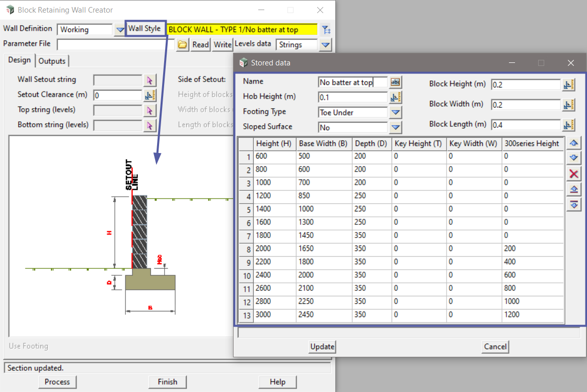Click the measure icon next to Setout Clearance

click(150, 95)
